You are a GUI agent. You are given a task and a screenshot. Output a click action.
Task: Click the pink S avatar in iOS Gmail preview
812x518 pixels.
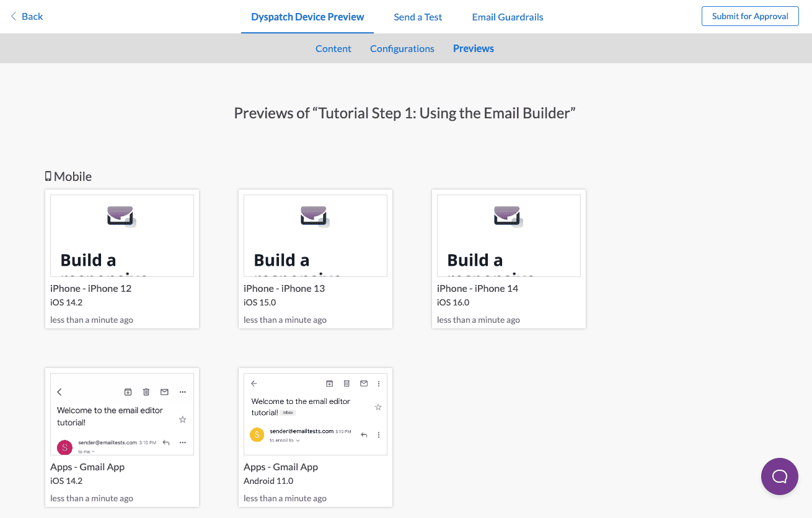tap(64, 447)
